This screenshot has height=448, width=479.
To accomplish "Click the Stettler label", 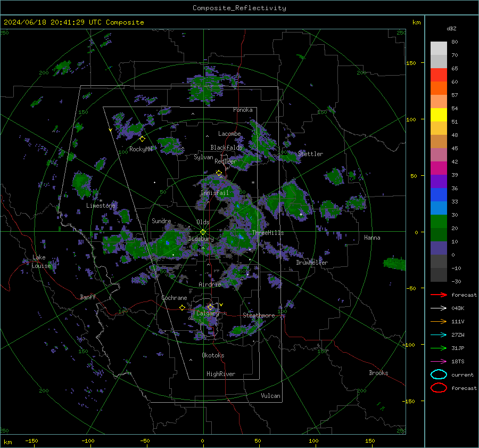I will [310, 154].
